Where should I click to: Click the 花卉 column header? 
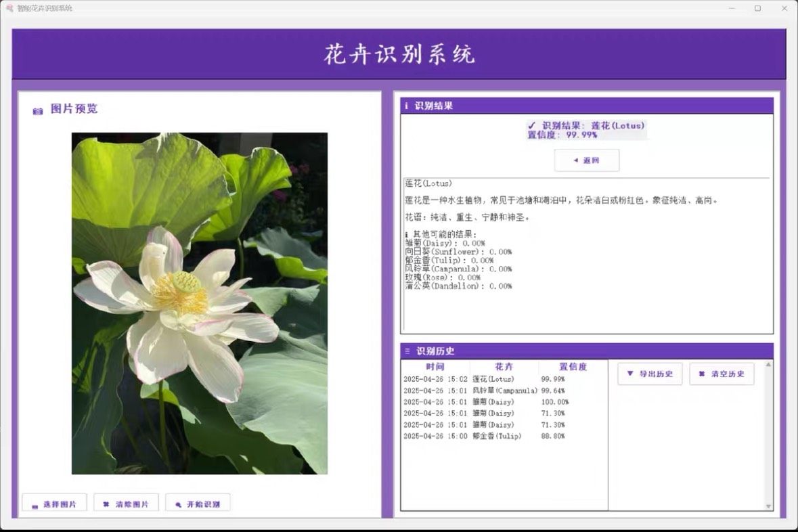[x=504, y=367]
